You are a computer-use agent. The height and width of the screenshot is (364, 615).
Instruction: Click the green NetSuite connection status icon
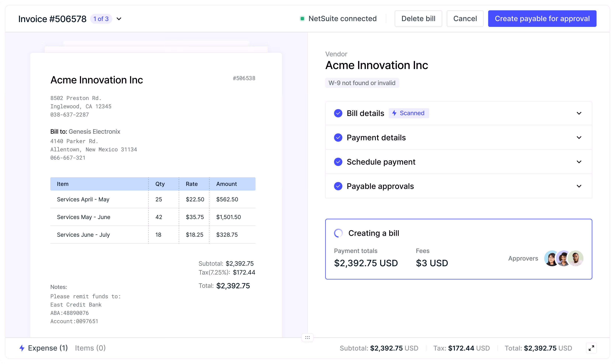coord(302,19)
